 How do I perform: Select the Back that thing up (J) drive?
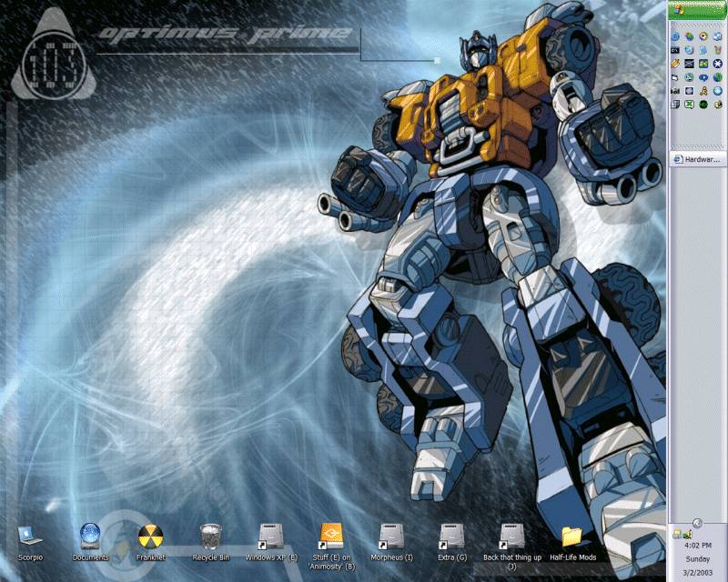pos(512,537)
